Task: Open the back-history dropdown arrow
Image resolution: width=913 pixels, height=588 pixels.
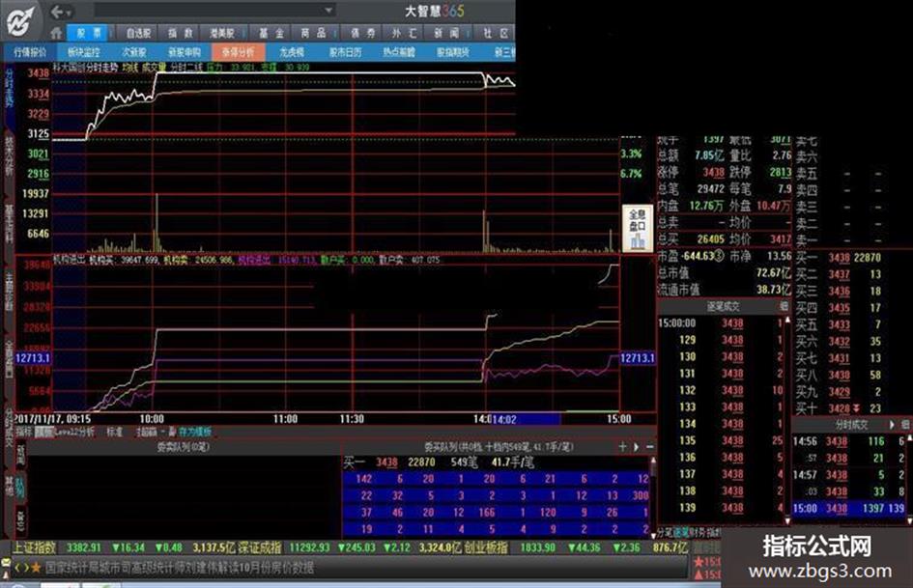Action: [70, 13]
